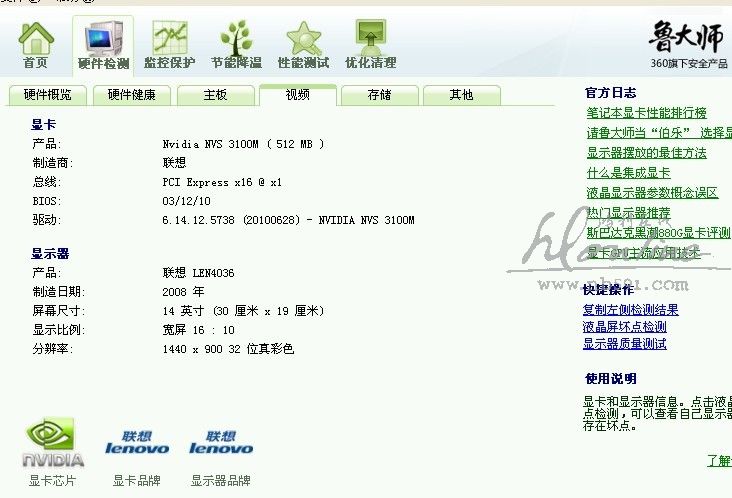732x498 pixels.
Task: Open the 请鲁大师当"伯乐" link
Action: coord(659,133)
